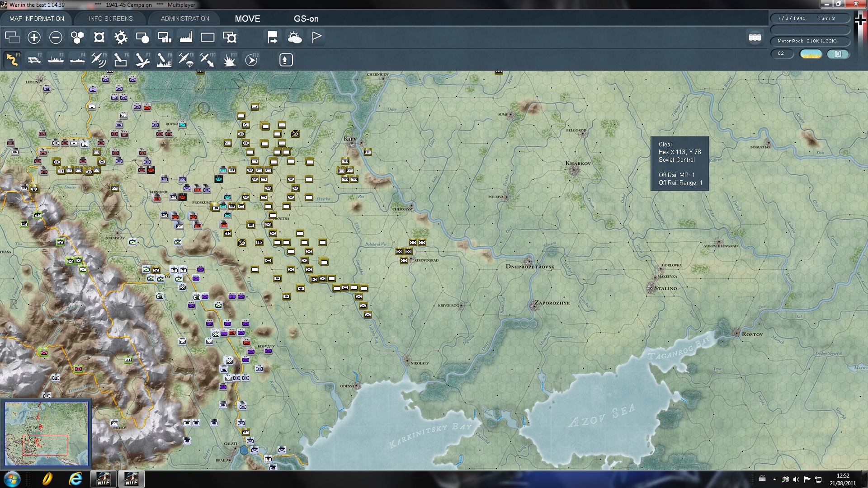Viewport: 868px width, 488px height.
Task: Click the F12 end turn arrow icon
Action: tap(251, 60)
